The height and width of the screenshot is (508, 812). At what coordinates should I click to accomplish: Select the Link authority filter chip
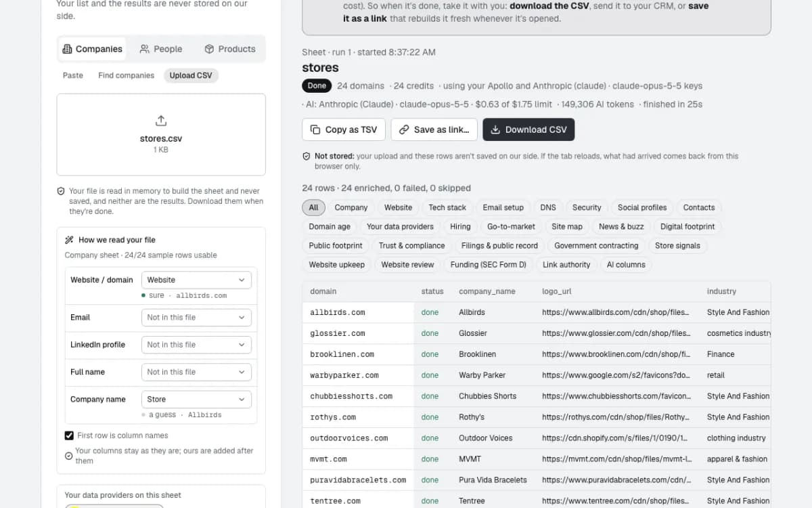coord(566,264)
